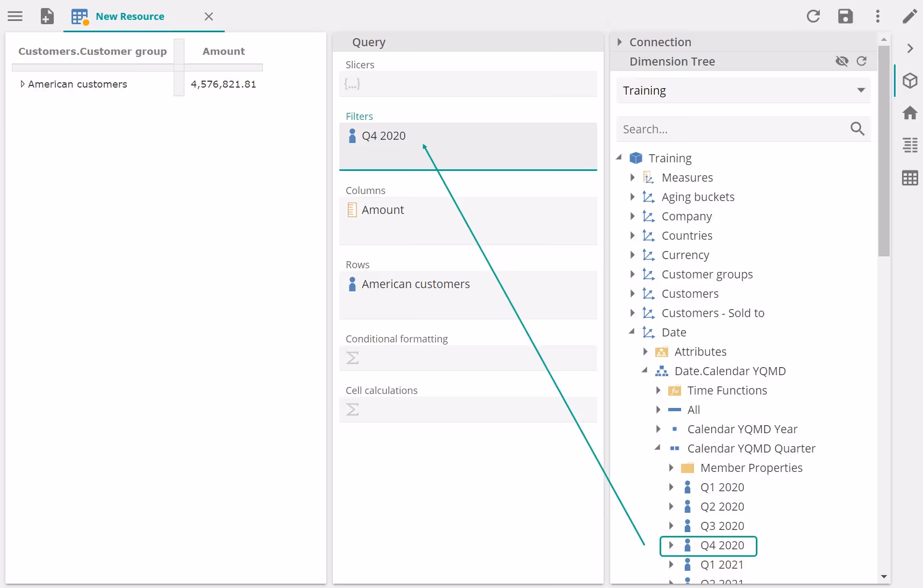Viewport: 923px width, 588px height.
Task: Click the Search input field
Action: pyautogui.click(x=731, y=129)
